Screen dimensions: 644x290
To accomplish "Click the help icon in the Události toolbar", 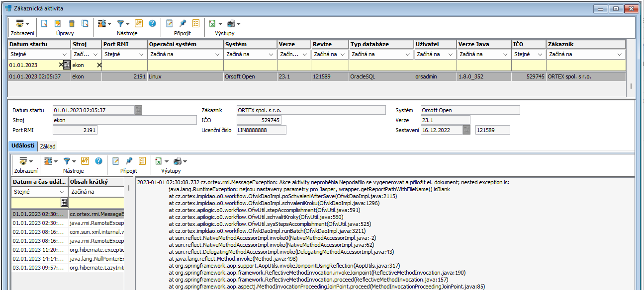I will pos(98,161).
